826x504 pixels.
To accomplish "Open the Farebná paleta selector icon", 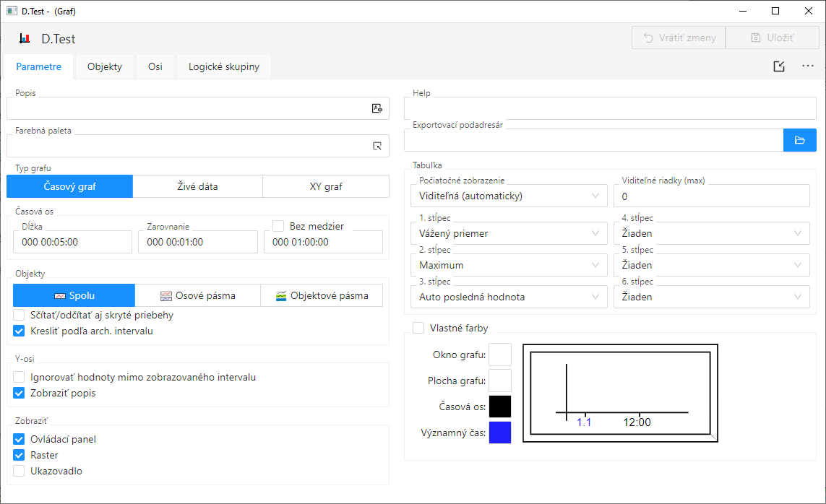I will pyautogui.click(x=377, y=146).
